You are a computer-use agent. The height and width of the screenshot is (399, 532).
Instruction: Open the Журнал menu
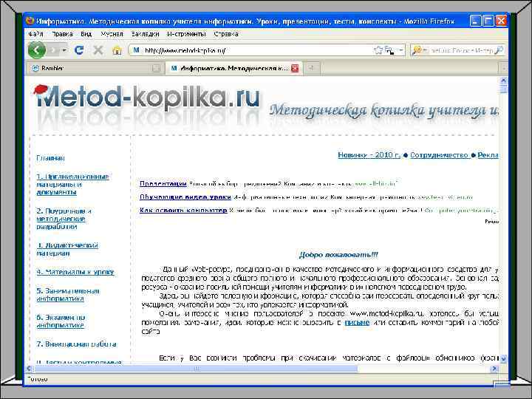click(x=112, y=34)
